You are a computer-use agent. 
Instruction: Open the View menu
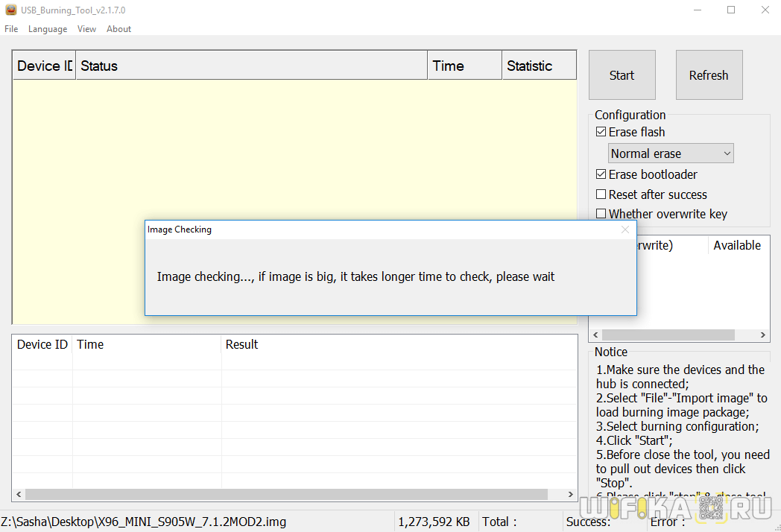[x=86, y=29]
